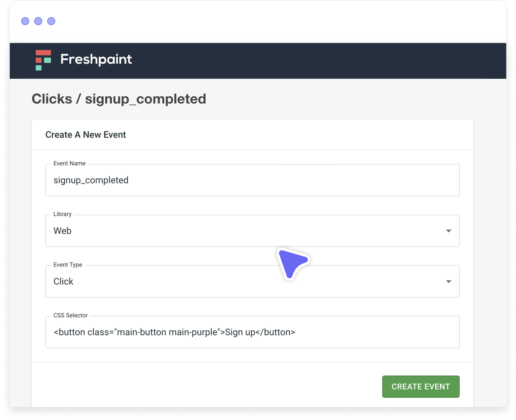This screenshot has height=420, width=516.
Task: Open the Event Type field showing Click
Action: point(252,281)
